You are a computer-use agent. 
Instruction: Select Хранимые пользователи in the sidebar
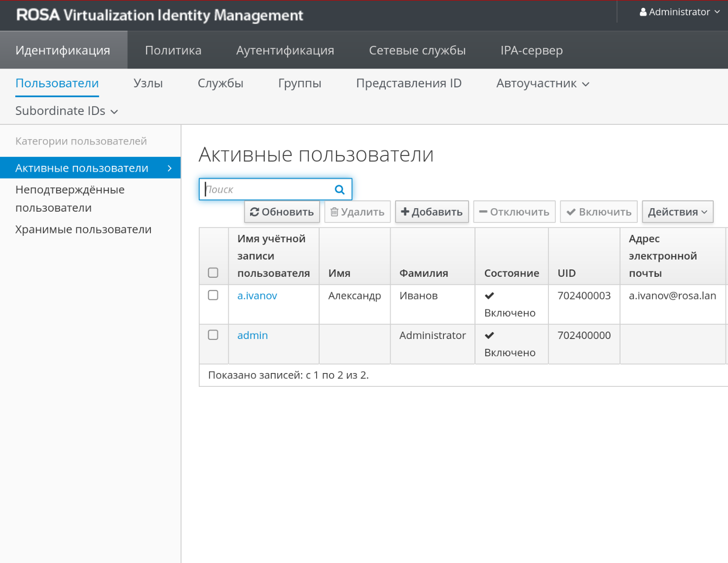coord(83,229)
